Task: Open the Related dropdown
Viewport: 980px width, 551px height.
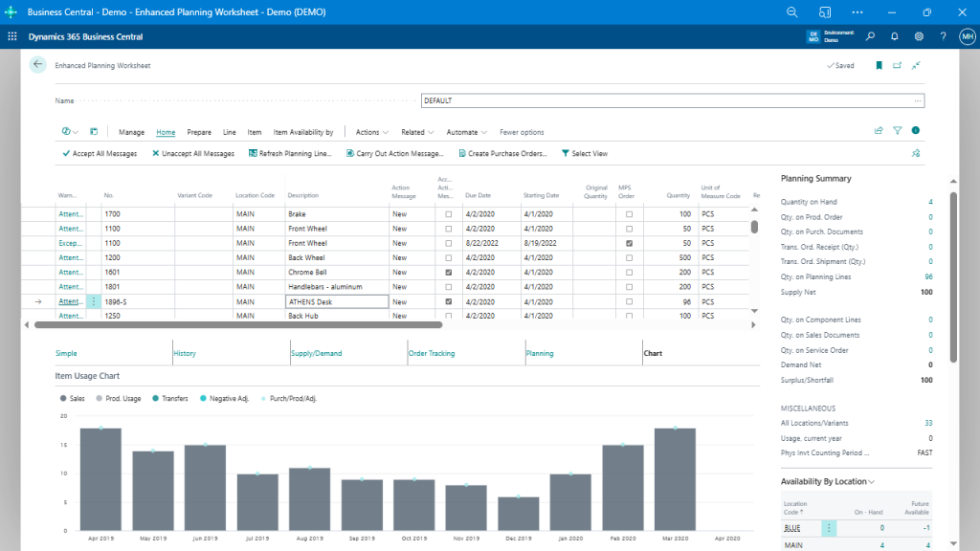Action: pos(416,132)
